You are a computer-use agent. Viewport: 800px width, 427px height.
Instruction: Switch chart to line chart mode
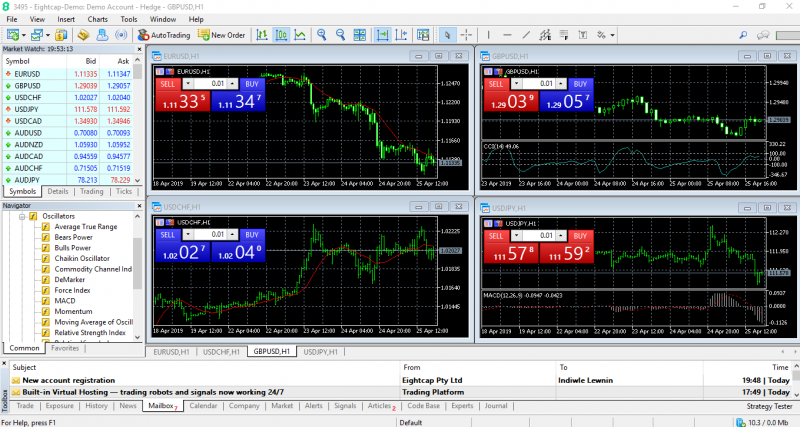click(300, 35)
